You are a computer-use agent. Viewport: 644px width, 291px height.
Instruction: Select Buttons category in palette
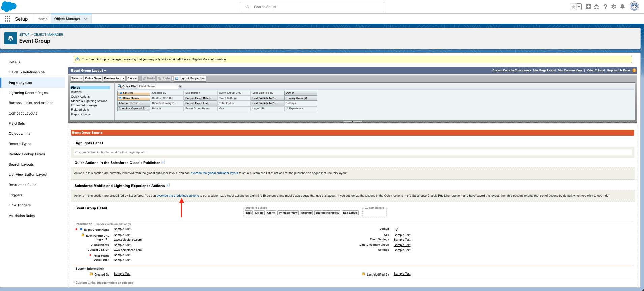(x=76, y=92)
